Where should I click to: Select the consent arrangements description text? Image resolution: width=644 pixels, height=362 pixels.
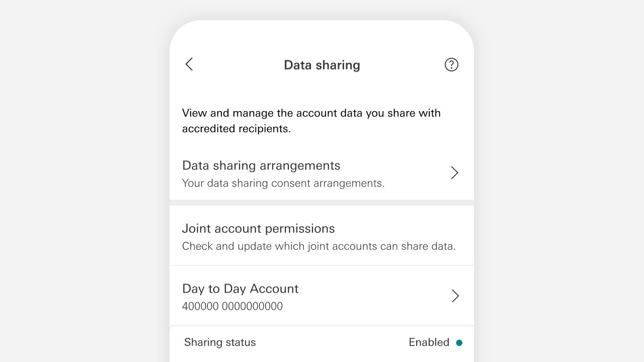coord(283,183)
